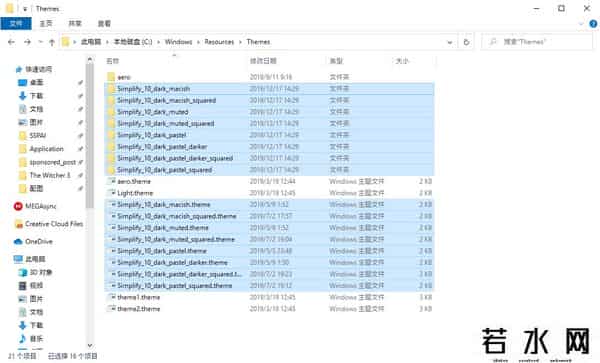Viewport: 600px width, 363px height.
Task: Open recent locations dropdown arrow
Action: pyautogui.click(x=40, y=42)
